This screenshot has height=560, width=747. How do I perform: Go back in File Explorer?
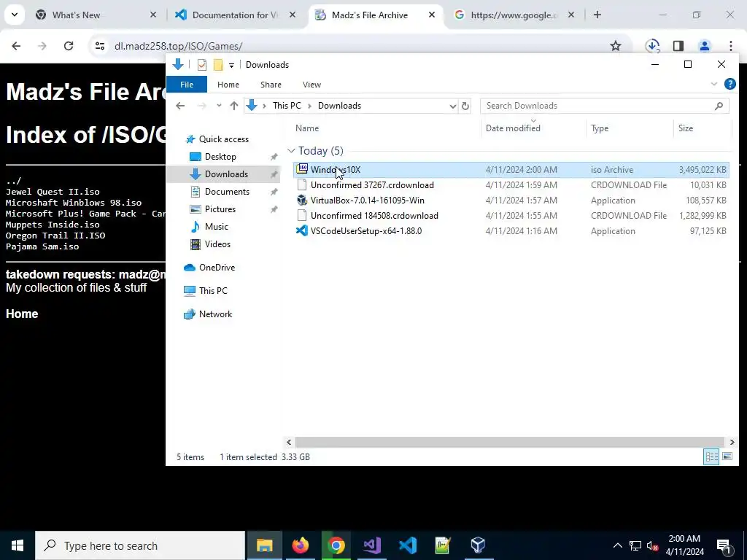pyautogui.click(x=180, y=106)
